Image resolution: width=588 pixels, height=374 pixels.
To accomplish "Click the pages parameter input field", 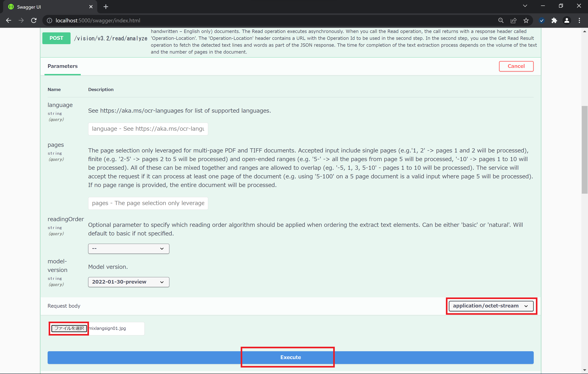I will [148, 203].
